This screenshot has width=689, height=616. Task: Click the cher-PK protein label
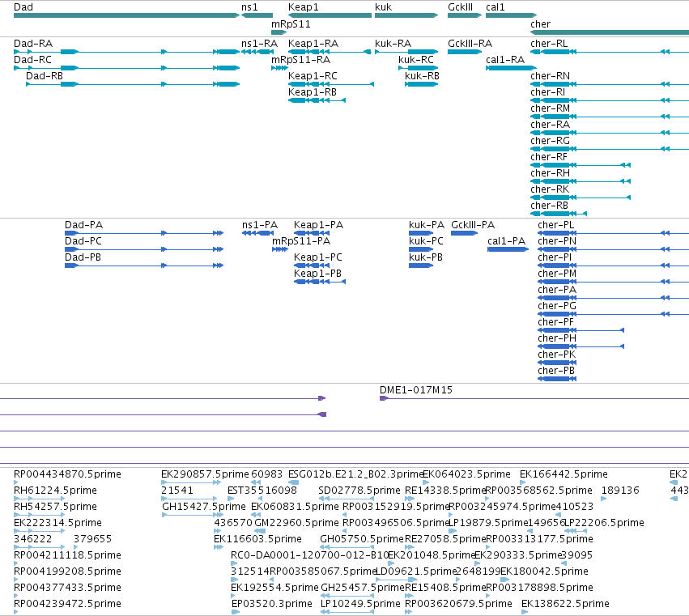(x=557, y=355)
